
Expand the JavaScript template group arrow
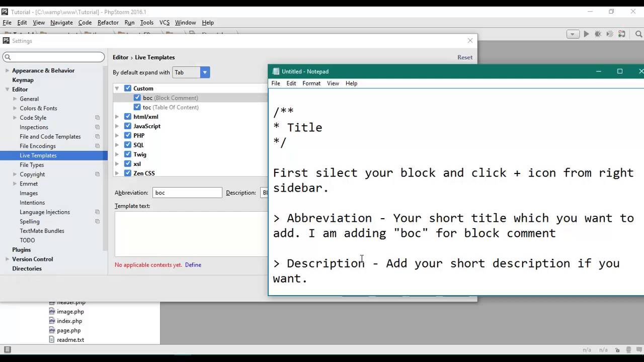tap(117, 126)
